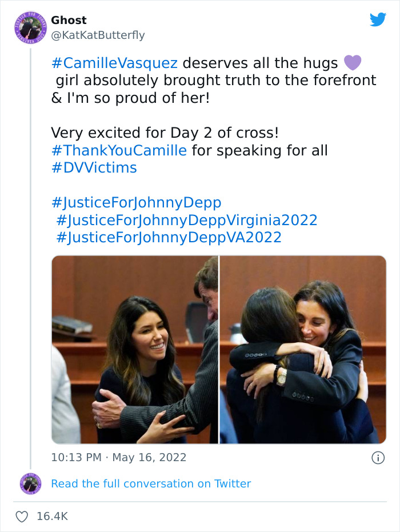The height and width of the screenshot is (532, 400).
Task: Click the Ghost display name
Action: (69, 20)
